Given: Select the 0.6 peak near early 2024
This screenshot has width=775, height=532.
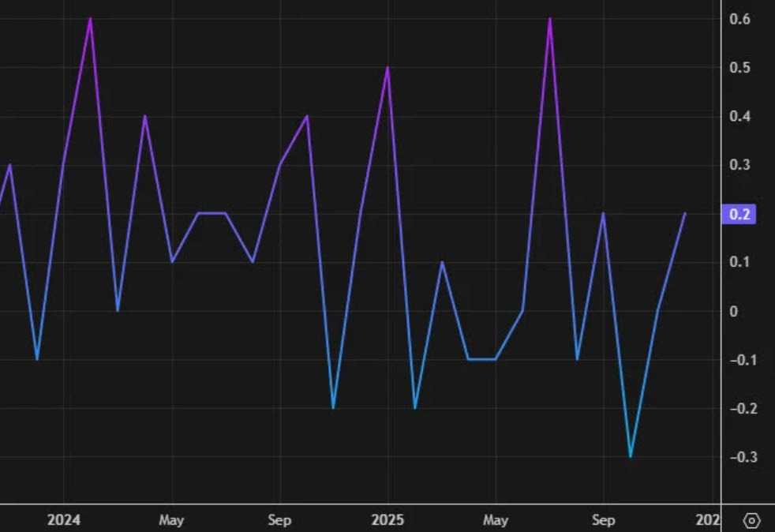Looking at the screenshot, I should (x=91, y=16).
